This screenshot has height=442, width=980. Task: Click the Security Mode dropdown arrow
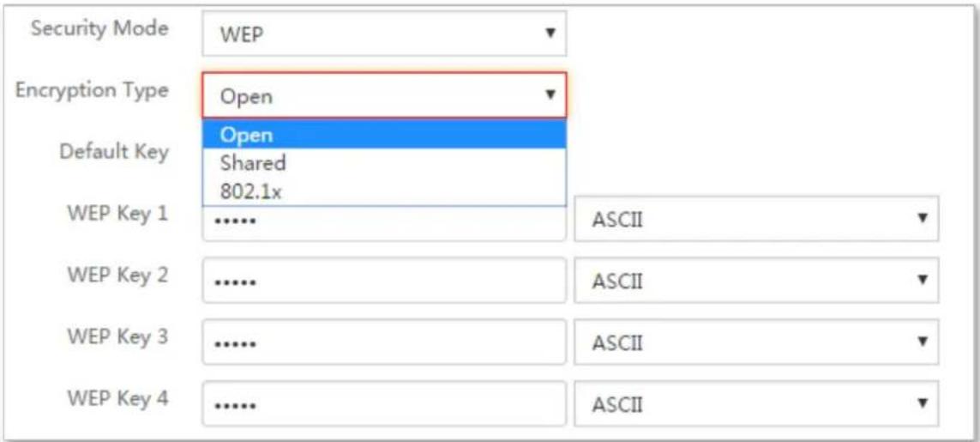tap(550, 33)
